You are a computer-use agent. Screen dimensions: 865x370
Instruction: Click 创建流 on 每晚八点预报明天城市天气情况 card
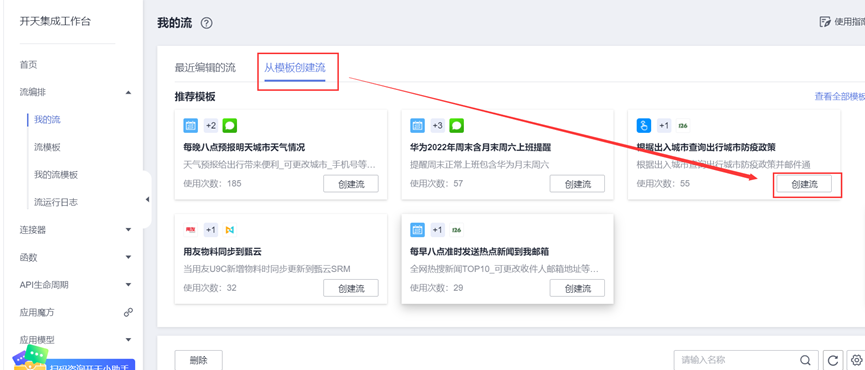[x=351, y=184]
